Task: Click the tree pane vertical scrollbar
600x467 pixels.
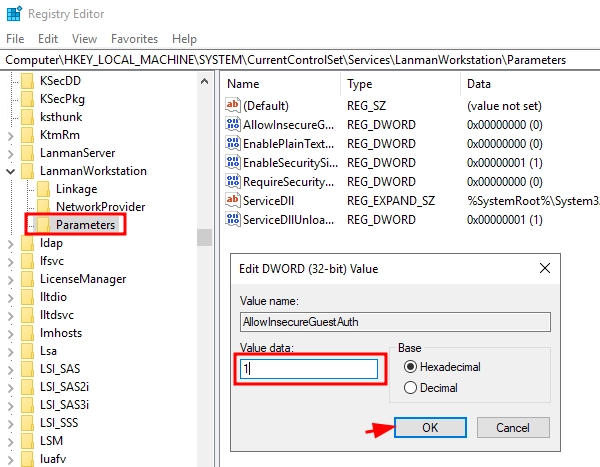Action: tap(204, 237)
